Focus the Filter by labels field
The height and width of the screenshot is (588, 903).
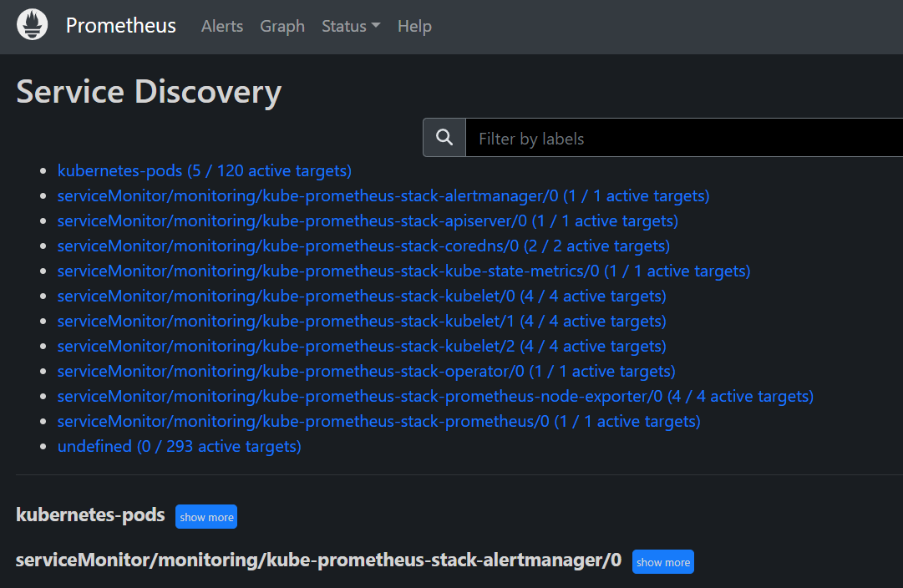click(x=684, y=138)
